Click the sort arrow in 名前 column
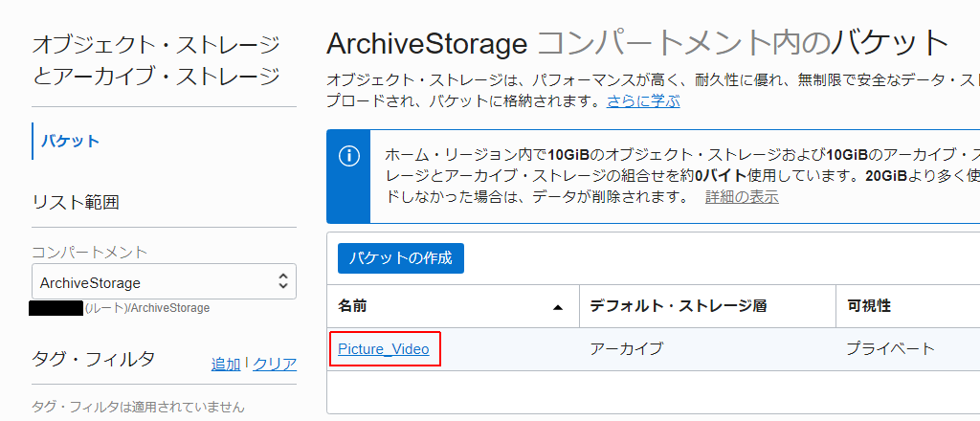The width and height of the screenshot is (980, 421). tap(558, 307)
